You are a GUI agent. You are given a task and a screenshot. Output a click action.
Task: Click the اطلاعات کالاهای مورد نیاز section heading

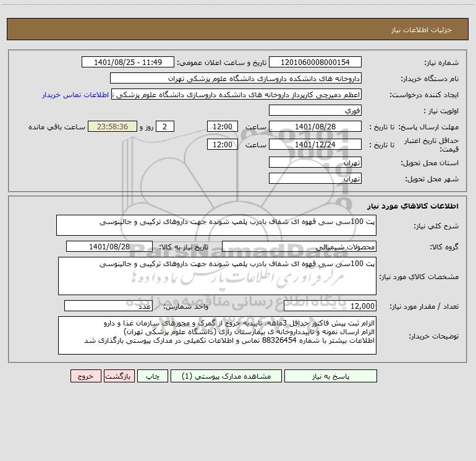coord(413,206)
